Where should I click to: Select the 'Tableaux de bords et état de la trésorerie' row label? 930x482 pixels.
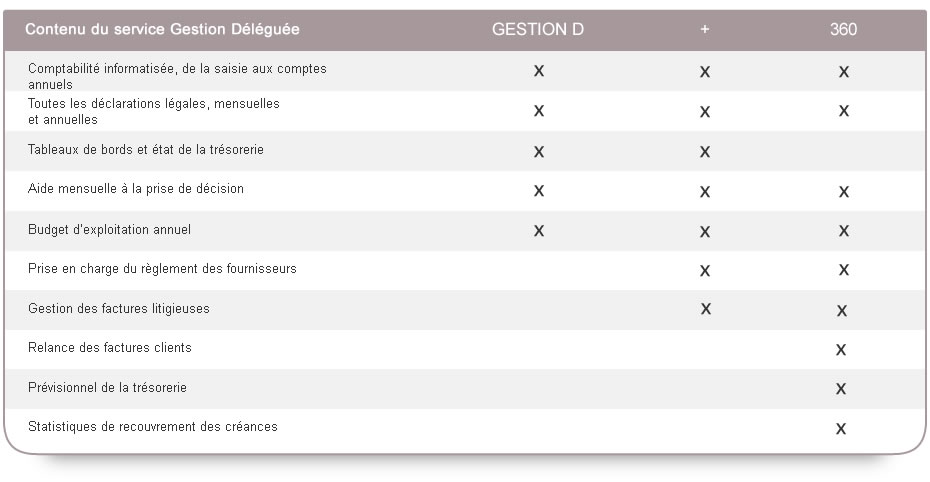pos(145,149)
